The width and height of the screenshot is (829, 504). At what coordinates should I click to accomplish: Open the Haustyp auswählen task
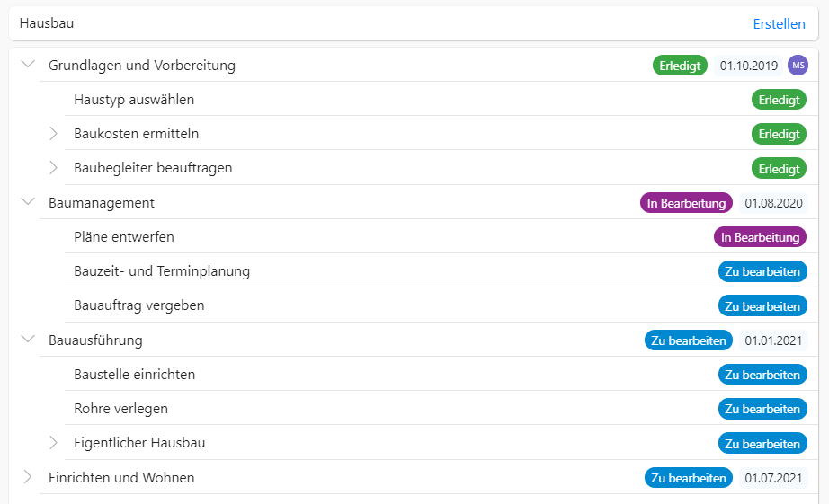[x=134, y=100]
